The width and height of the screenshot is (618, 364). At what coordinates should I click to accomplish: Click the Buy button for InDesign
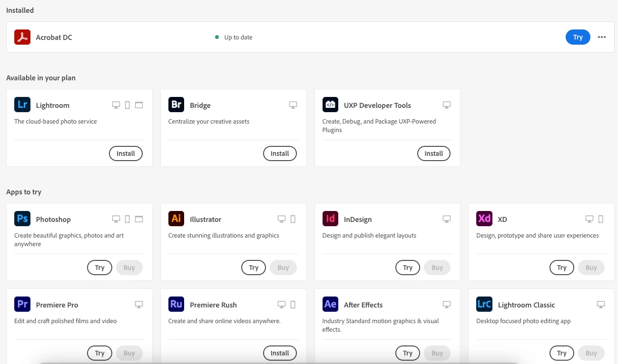point(437,268)
